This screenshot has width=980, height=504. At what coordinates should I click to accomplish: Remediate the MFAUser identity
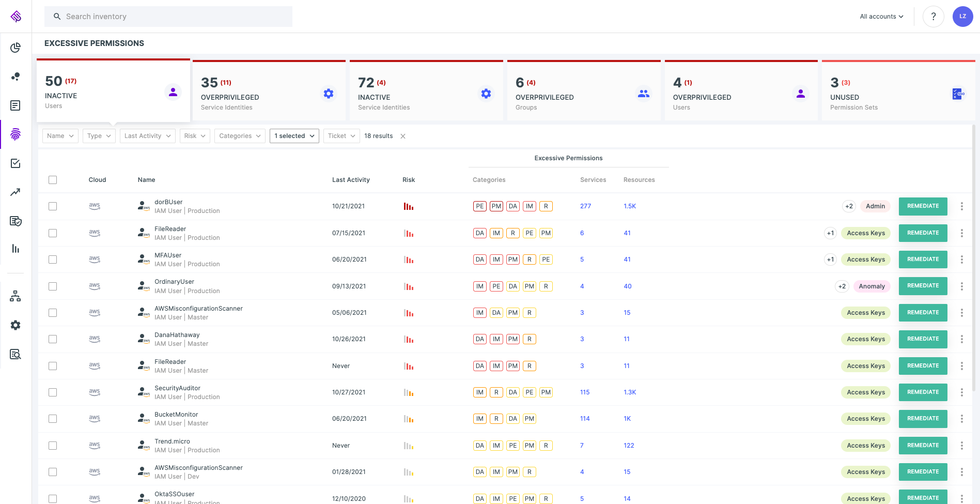coord(923,259)
